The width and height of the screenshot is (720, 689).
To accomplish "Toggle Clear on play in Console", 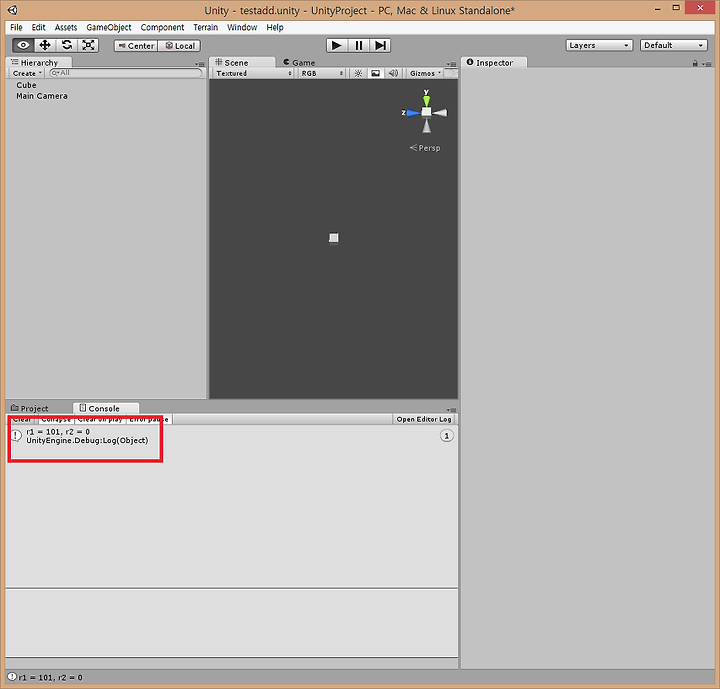I will coord(100,419).
